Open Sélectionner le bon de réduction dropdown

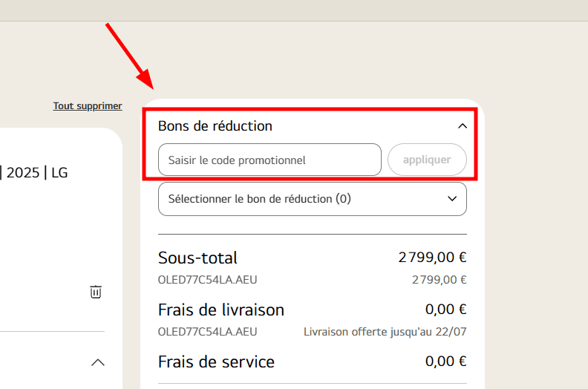coord(313,199)
